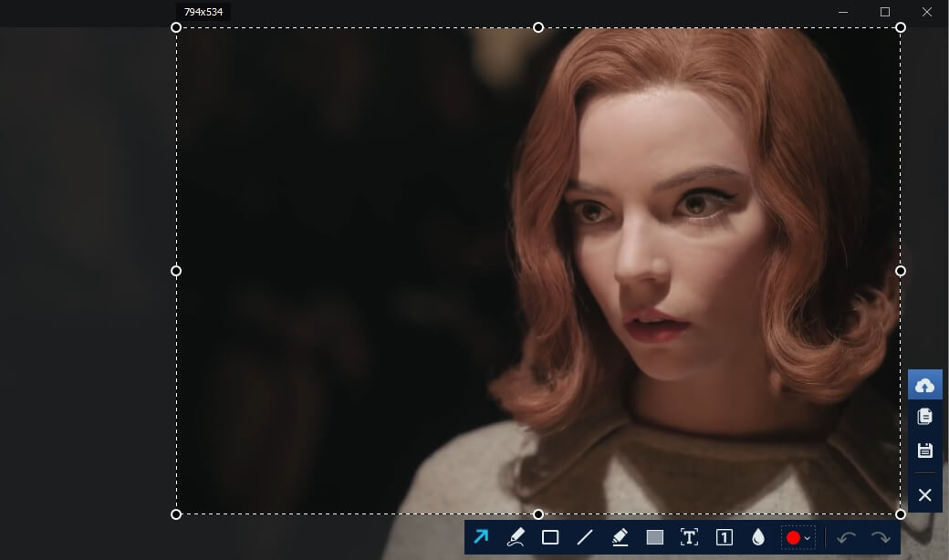The image size is (949, 560).
Task: Select the Arrow drawing tool
Action: coord(481,537)
